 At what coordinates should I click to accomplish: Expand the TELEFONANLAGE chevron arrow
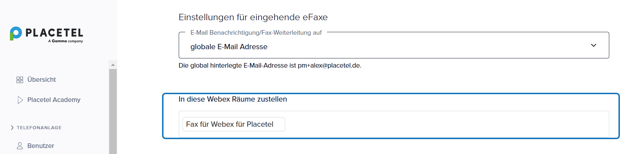[12, 127]
